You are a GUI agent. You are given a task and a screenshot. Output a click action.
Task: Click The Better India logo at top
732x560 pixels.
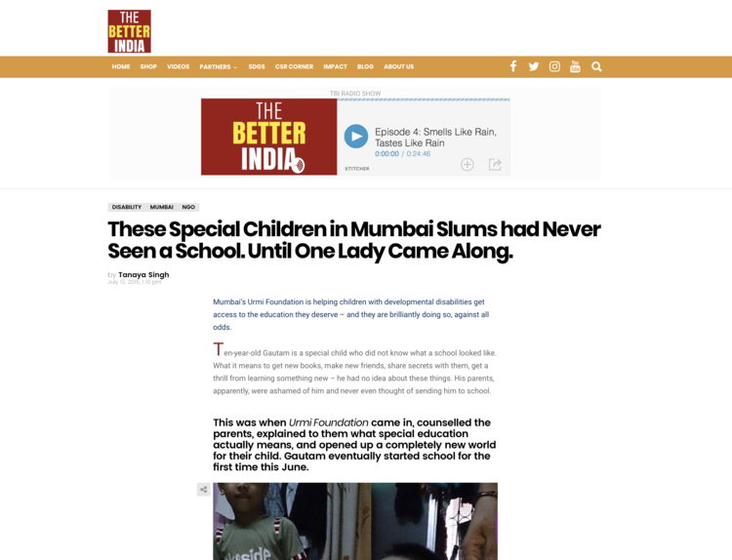click(x=129, y=31)
